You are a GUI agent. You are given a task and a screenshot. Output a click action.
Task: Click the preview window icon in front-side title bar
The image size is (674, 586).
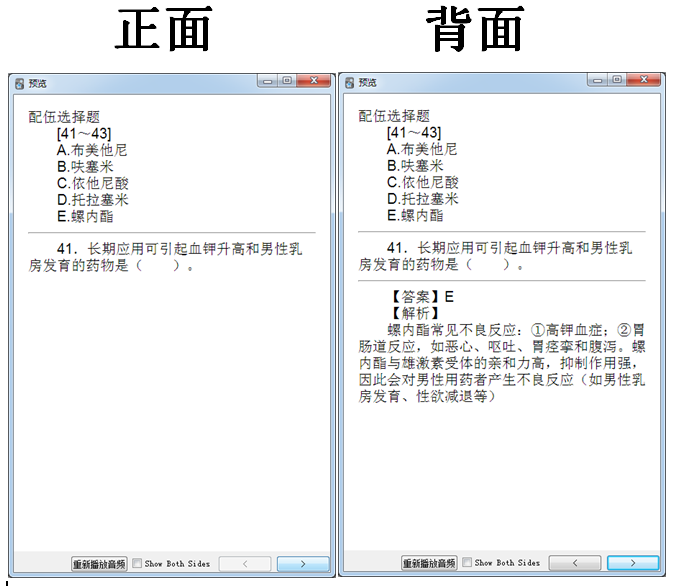20,83
